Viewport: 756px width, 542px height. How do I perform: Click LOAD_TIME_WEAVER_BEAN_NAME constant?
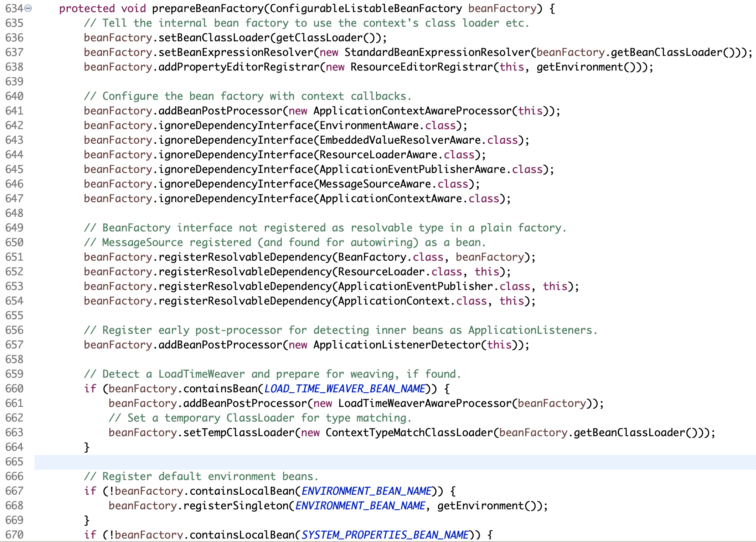coord(345,389)
